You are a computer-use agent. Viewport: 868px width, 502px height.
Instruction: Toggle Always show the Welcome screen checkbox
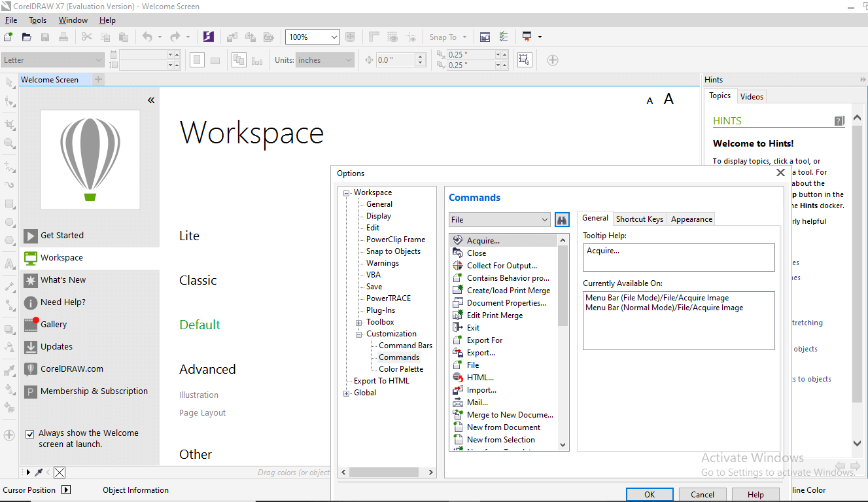click(x=29, y=434)
